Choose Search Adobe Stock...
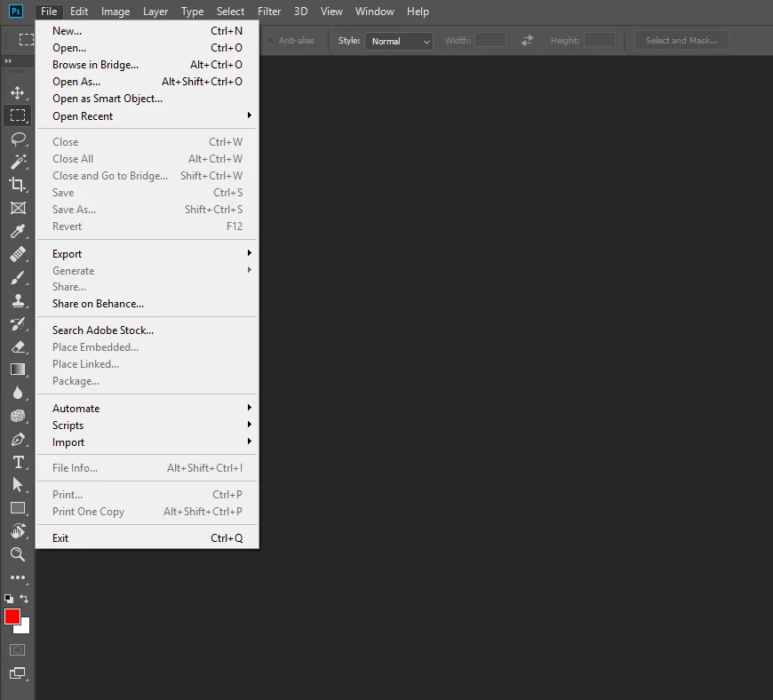The width and height of the screenshot is (773, 700). (x=147, y=330)
